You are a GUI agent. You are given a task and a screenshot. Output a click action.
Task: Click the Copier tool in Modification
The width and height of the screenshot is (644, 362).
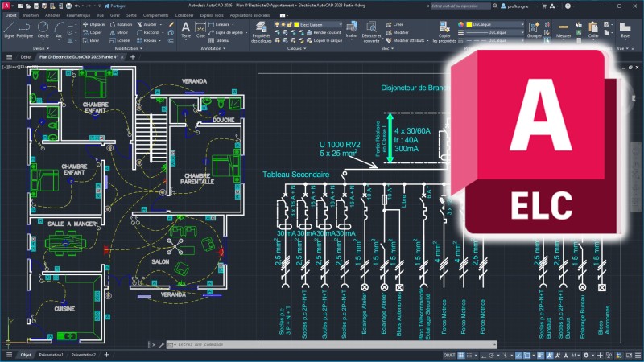[93, 32]
